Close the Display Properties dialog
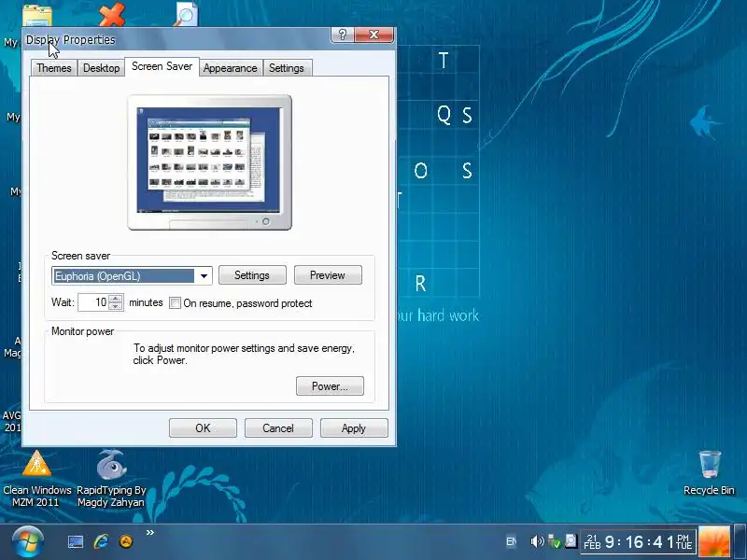Image resolution: width=747 pixels, height=560 pixels. pyautogui.click(x=374, y=35)
